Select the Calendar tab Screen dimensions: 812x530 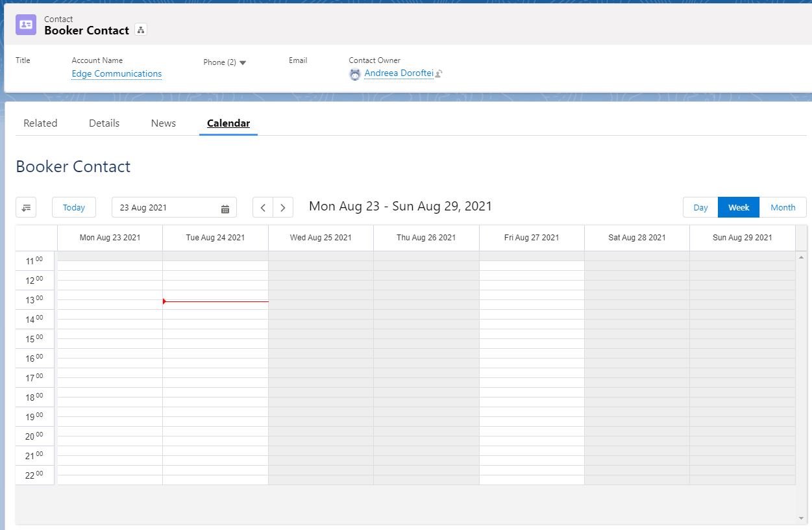tap(228, 123)
